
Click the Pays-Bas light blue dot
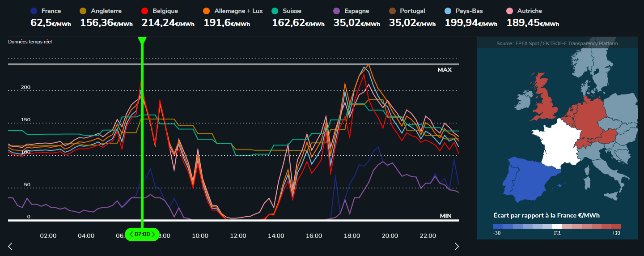click(448, 11)
